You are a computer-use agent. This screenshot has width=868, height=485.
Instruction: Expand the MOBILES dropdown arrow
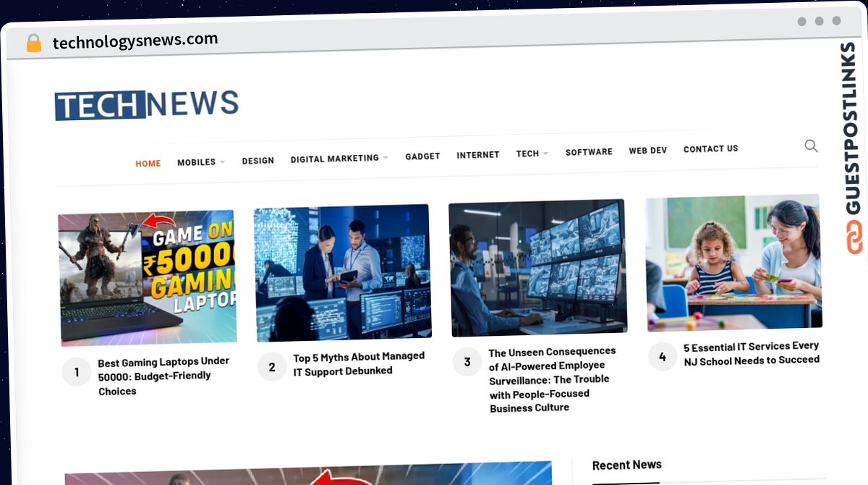[222, 162]
